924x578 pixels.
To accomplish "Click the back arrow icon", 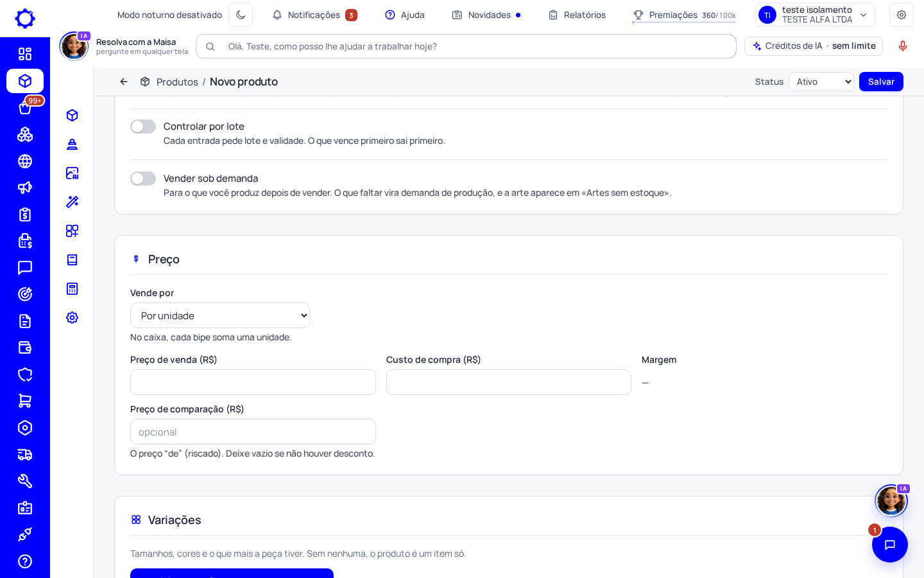I will (x=124, y=82).
